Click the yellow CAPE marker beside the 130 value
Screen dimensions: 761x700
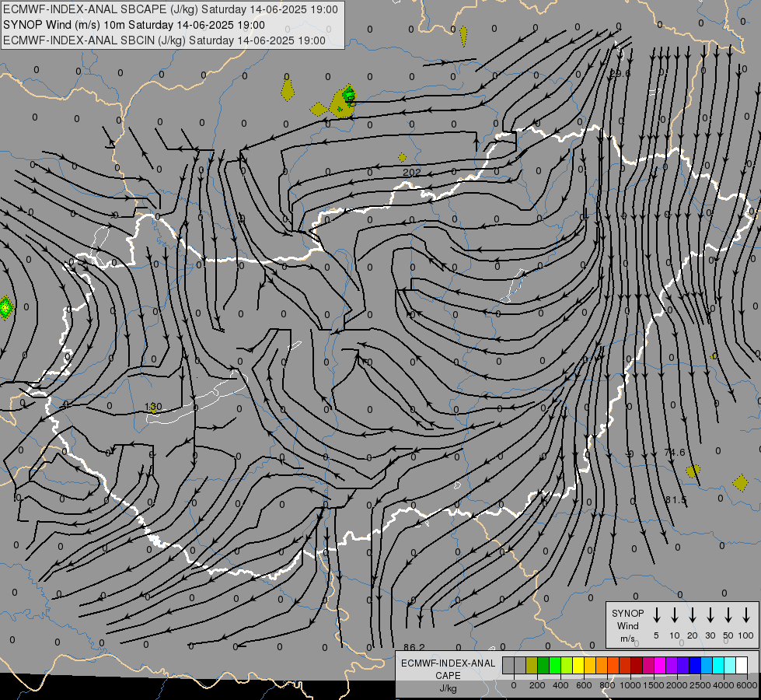[153, 408]
